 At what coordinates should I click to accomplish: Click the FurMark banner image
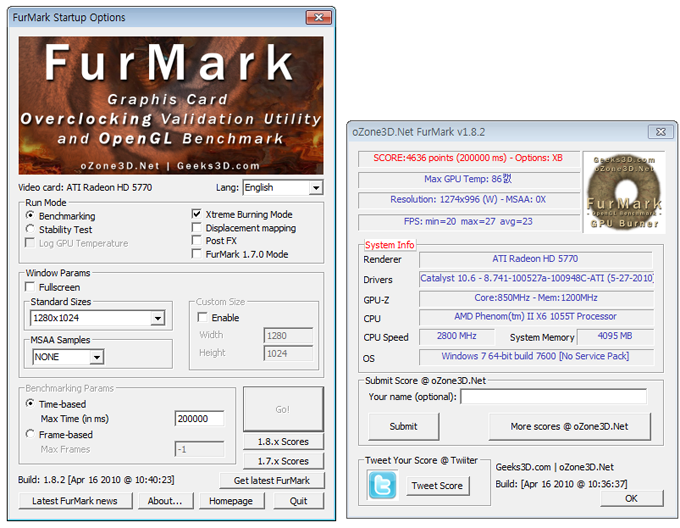coord(171,105)
